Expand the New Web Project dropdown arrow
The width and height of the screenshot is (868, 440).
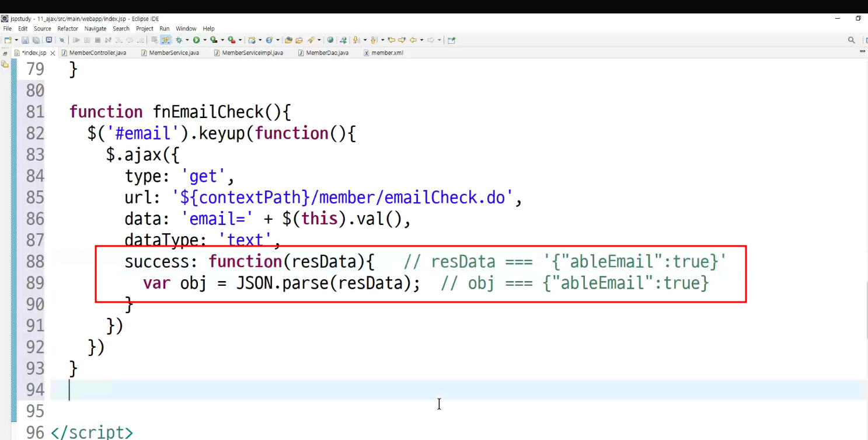(260, 40)
